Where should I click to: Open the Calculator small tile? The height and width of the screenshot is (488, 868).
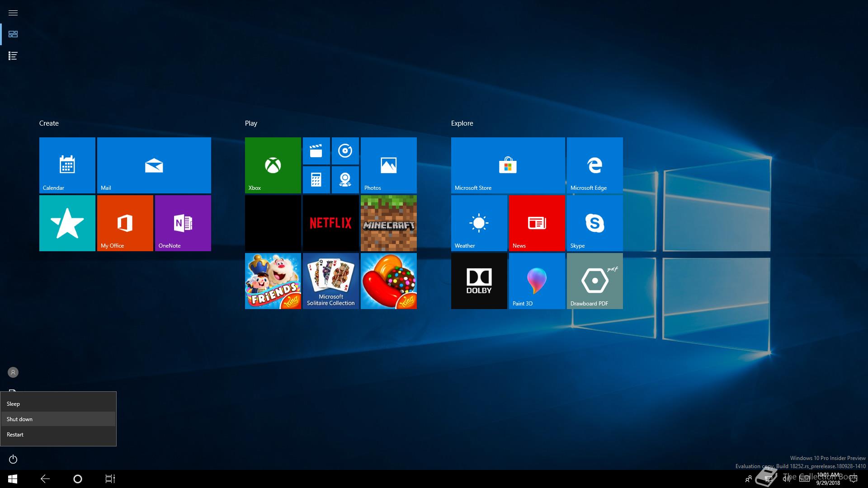coord(316,180)
